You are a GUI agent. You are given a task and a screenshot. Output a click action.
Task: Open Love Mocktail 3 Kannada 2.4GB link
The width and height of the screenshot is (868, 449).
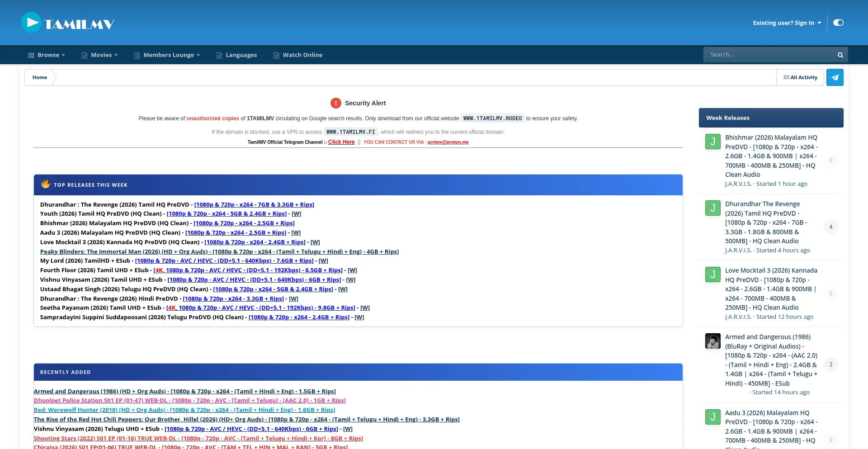[x=255, y=242]
